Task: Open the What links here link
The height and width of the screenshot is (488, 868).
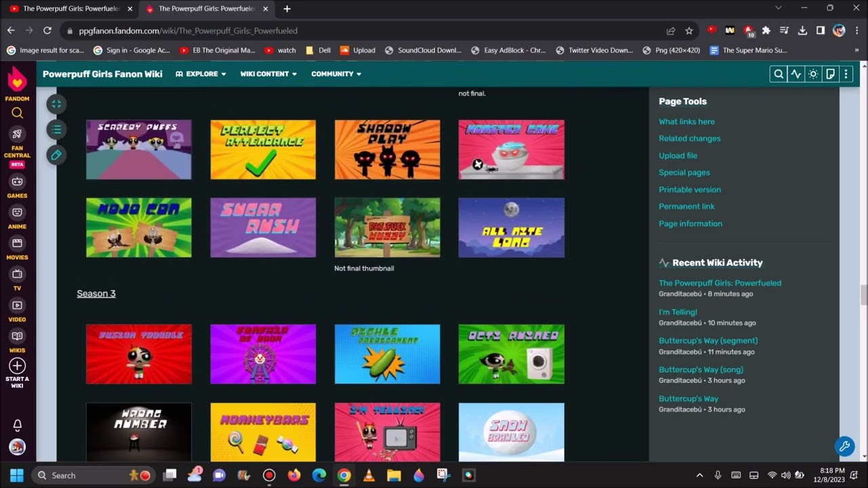Action: [x=686, y=121]
